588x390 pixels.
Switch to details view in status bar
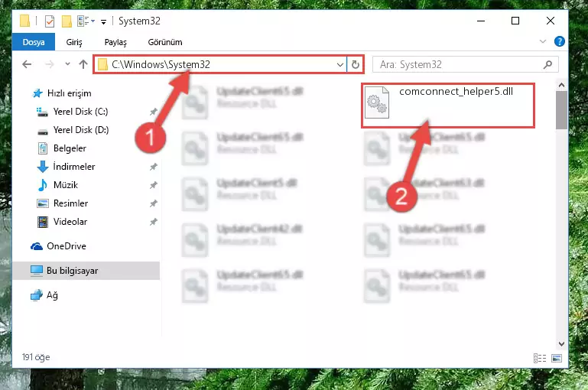coord(540,358)
